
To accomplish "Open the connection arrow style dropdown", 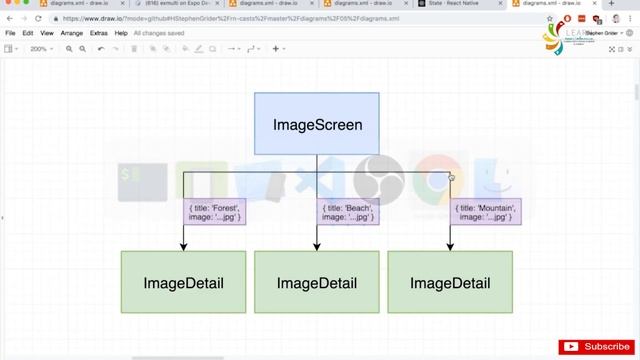I will click(234, 49).
